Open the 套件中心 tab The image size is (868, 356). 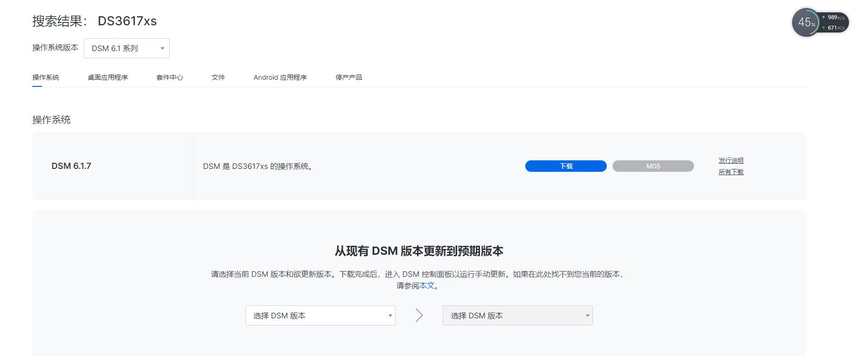(x=170, y=77)
